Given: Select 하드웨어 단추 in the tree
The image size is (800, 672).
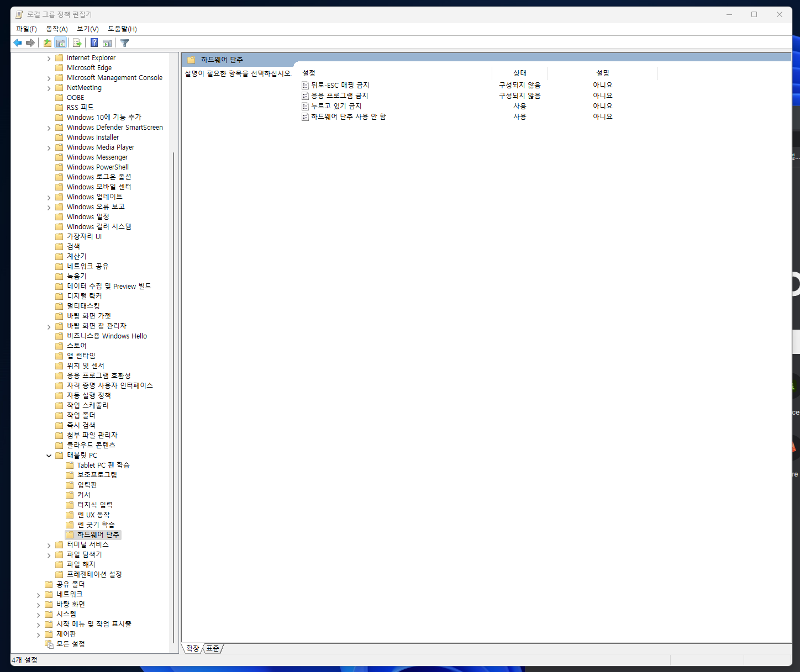Looking at the screenshot, I should pos(98,535).
